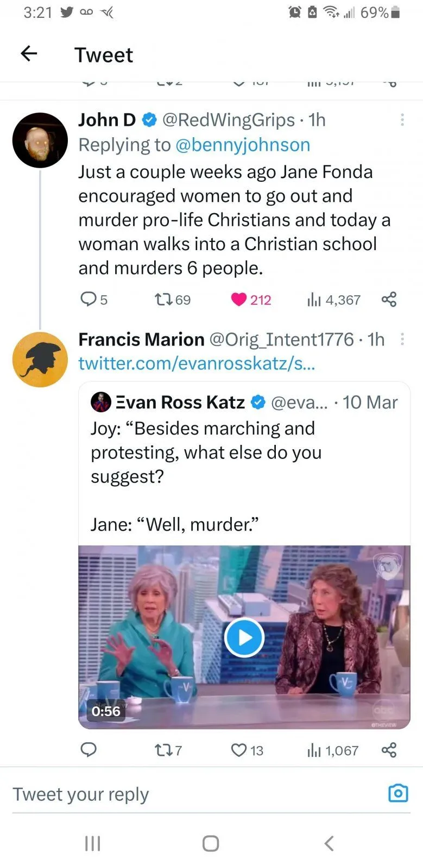Play the 0:56 video in quoted tweet
The height and width of the screenshot is (868, 423).
coord(244,637)
